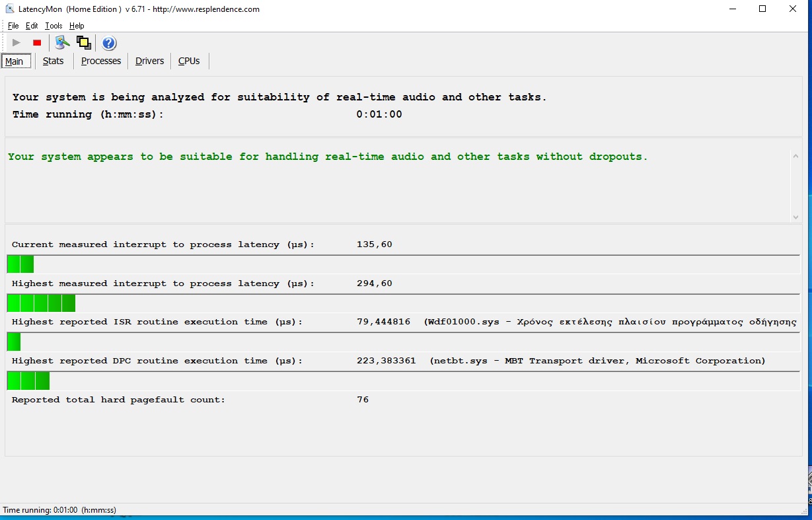812x520 pixels.
Task: Click the LatencyMon title bar app icon
Action: click(x=10, y=9)
